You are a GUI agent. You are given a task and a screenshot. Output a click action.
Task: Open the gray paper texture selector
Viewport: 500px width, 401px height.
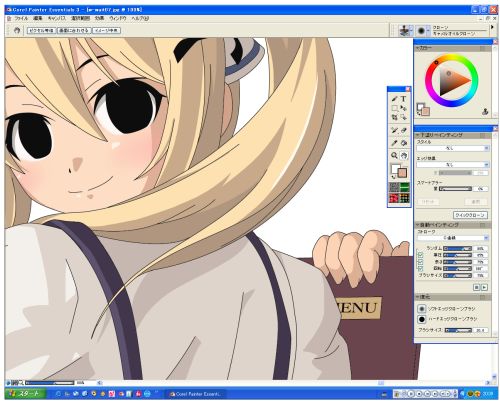coord(394,187)
